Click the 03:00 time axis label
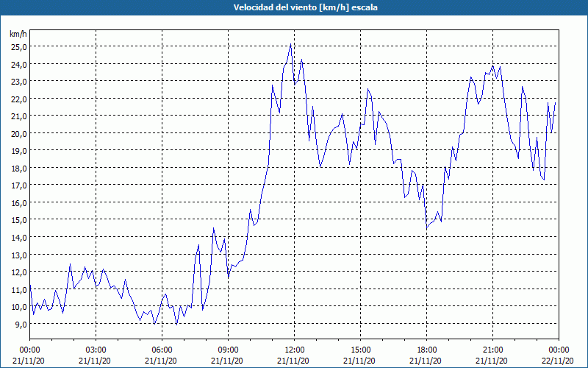This screenshot has width=588, height=368. pyautogui.click(x=96, y=350)
